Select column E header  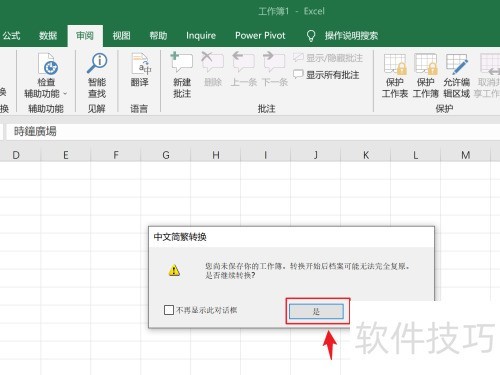[66, 155]
